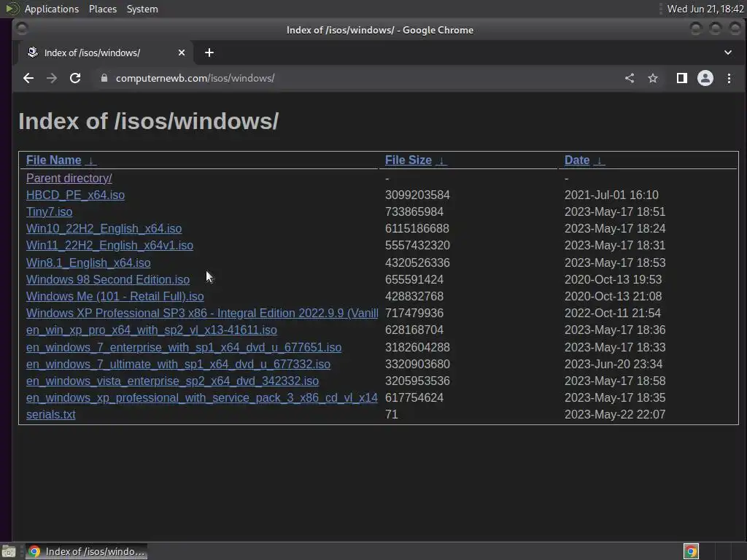
Task: Open the Places menu
Action: click(x=103, y=9)
